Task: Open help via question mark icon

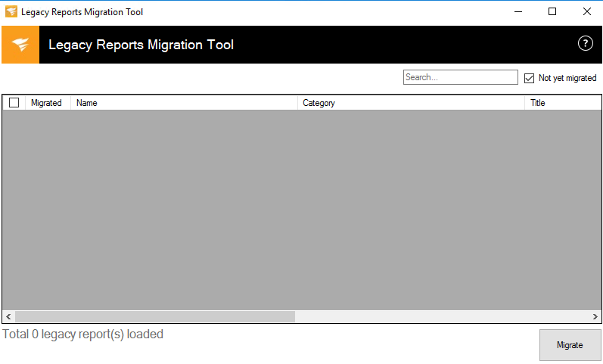Action: pos(586,43)
